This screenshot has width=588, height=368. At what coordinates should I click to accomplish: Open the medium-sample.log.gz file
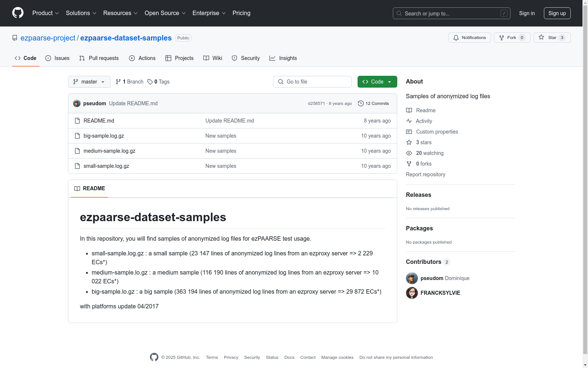pyautogui.click(x=110, y=151)
